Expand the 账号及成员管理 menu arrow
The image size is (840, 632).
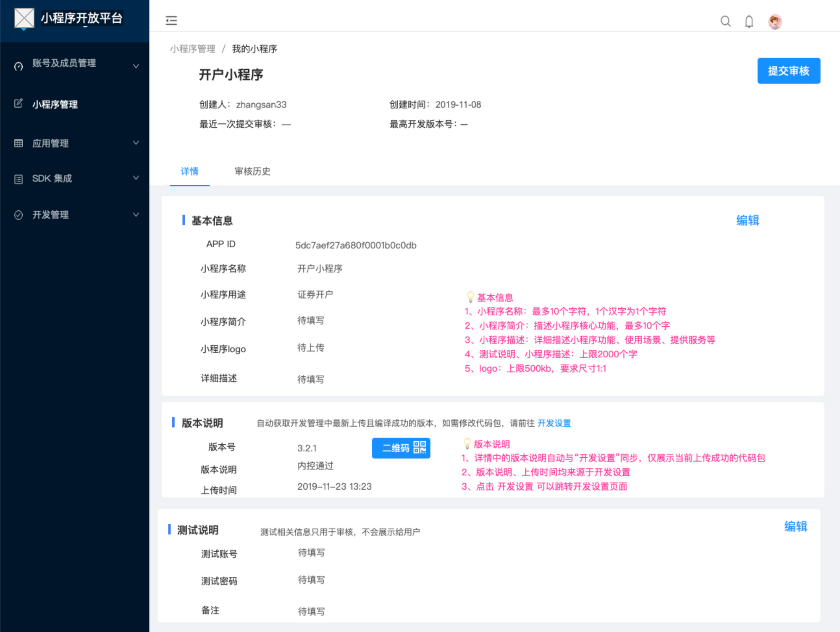pos(136,66)
